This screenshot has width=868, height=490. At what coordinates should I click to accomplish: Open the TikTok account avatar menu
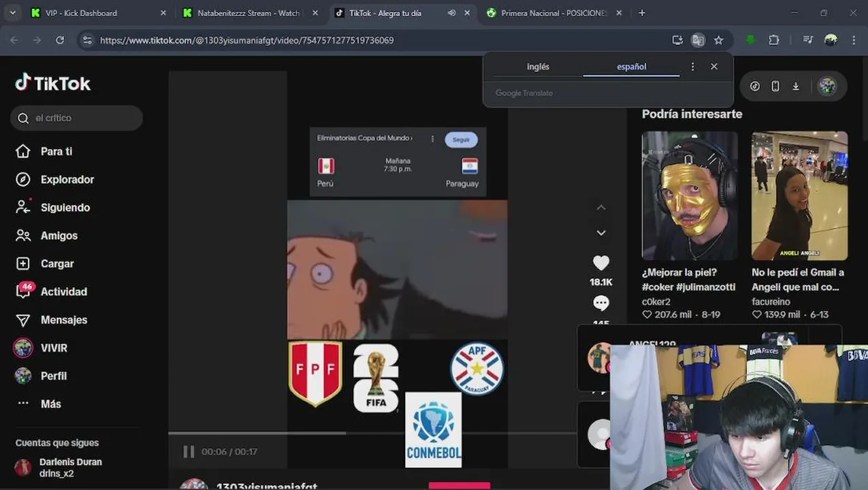click(826, 86)
